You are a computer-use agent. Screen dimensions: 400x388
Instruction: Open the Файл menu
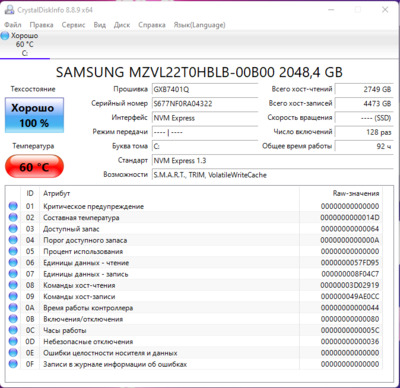click(13, 25)
